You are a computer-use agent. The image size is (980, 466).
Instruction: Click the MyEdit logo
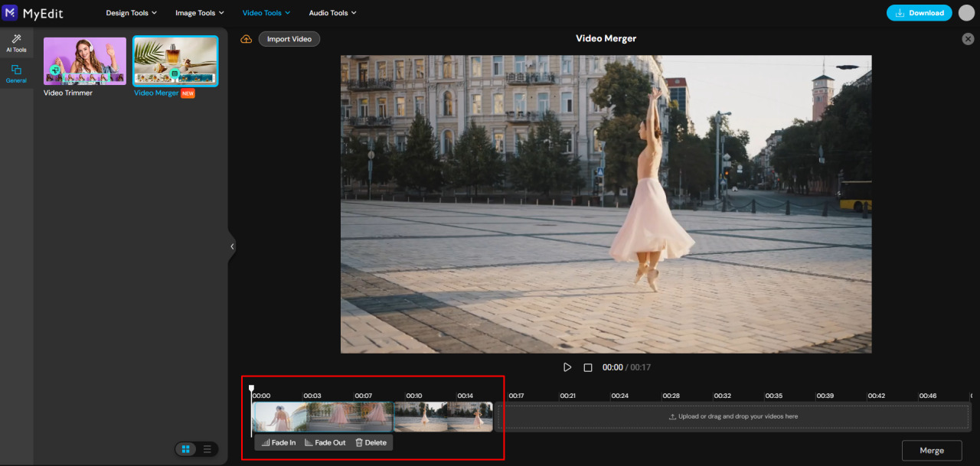tap(32, 12)
